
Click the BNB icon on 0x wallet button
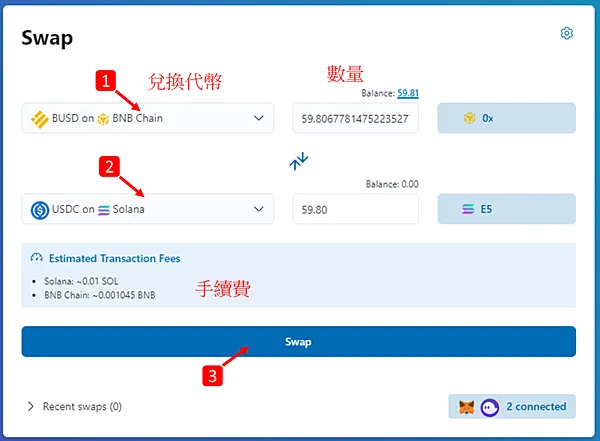pos(470,118)
